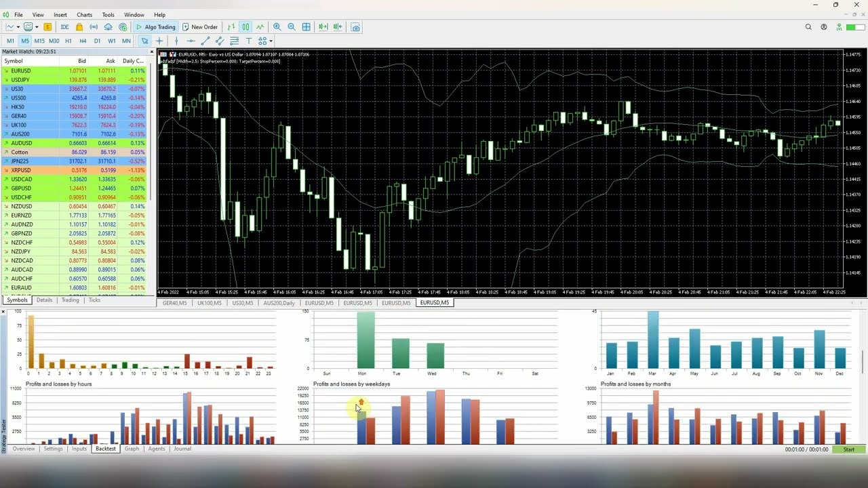
Task: Click the green Start button
Action: coord(848,449)
